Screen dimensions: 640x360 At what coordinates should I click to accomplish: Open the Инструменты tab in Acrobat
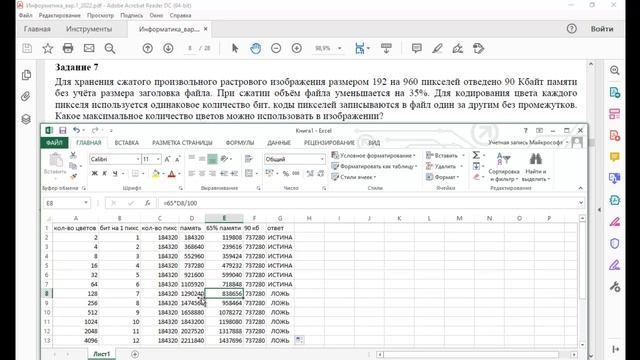coord(89,29)
